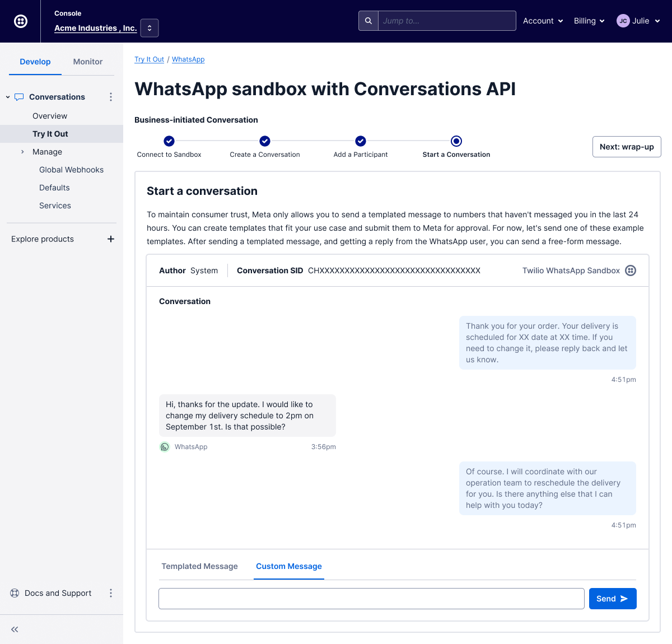The height and width of the screenshot is (644, 672).
Task: Click the 'Thank you for your order' message bubble
Action: click(x=548, y=343)
